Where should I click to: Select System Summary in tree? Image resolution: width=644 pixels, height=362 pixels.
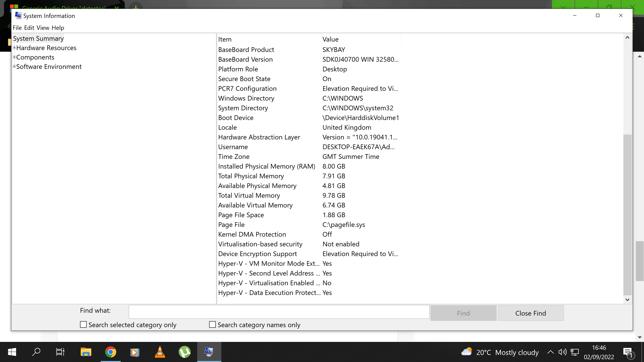click(x=38, y=39)
